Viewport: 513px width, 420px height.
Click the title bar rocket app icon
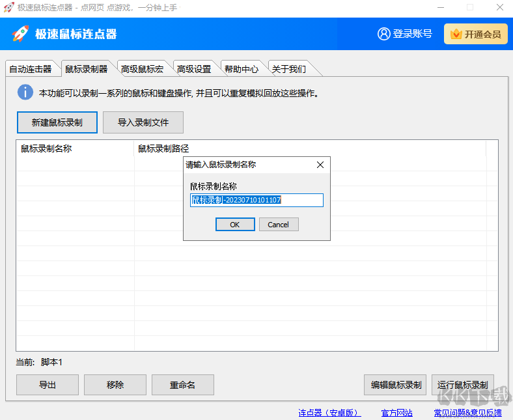pos(9,7)
